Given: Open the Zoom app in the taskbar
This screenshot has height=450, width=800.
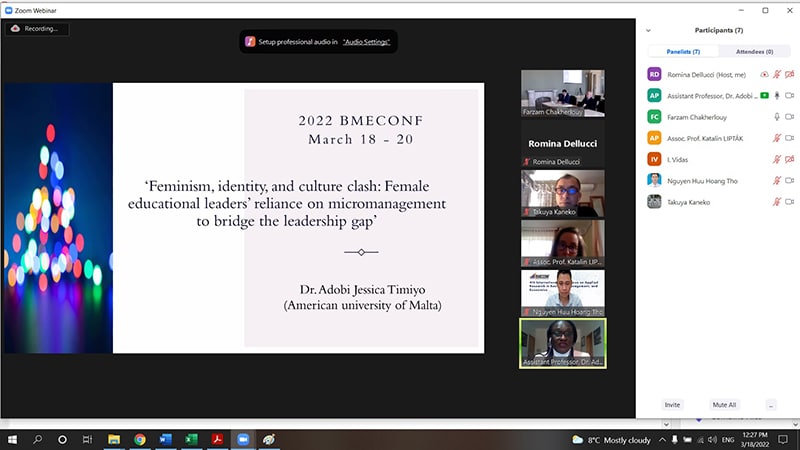Looking at the screenshot, I should tap(242, 439).
